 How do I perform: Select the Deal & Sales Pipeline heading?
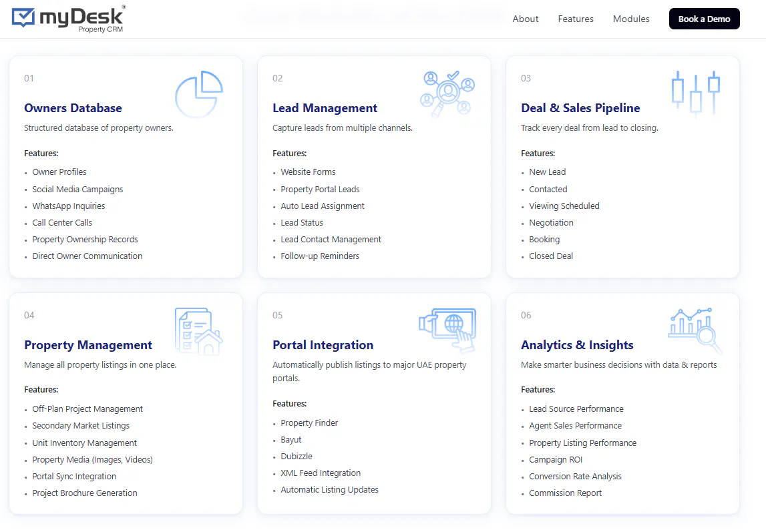[x=580, y=108]
